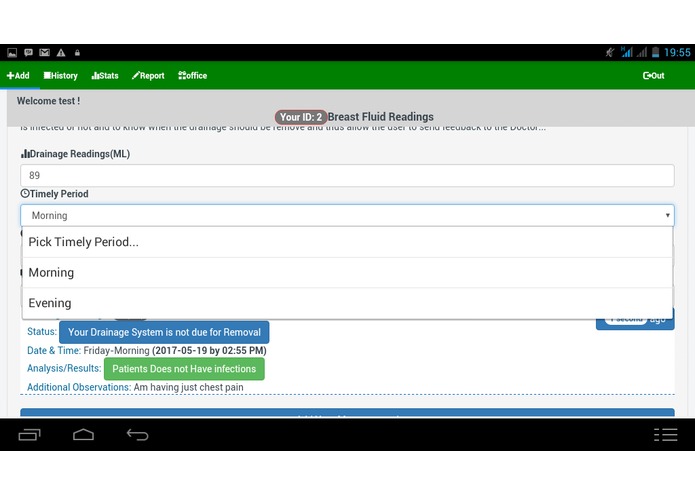695x494 pixels.
Task: Tap the Android back button
Action: click(x=137, y=435)
